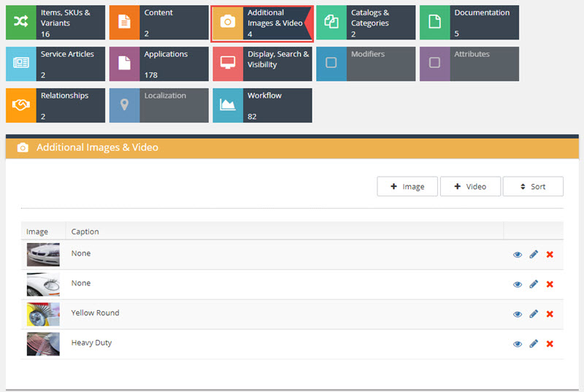Screen dimensions: 584x392
Task: Delete the Yellow Round image row
Action: (x=550, y=314)
